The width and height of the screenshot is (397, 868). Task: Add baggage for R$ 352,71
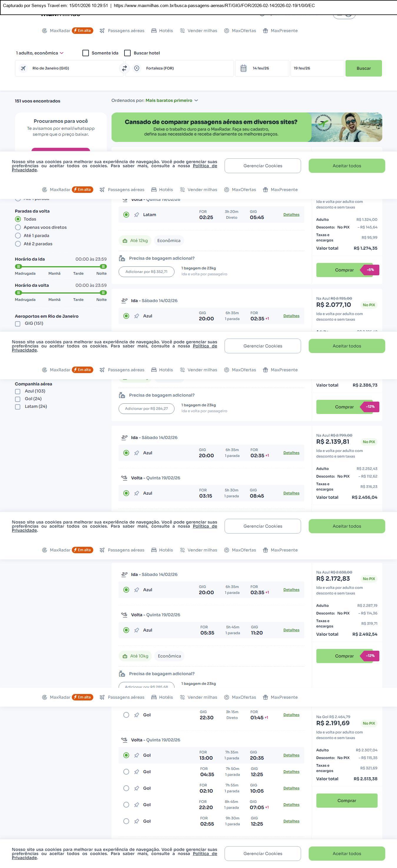[147, 272]
